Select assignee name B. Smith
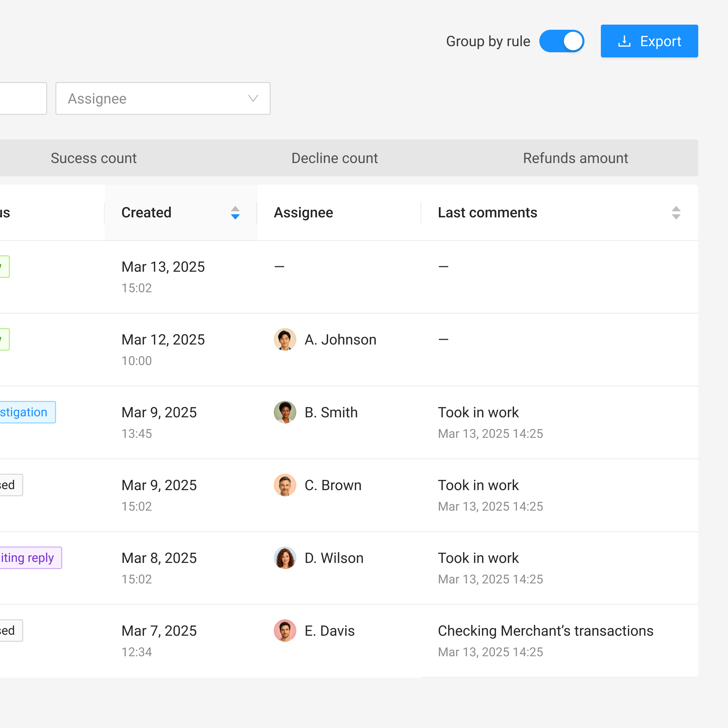The image size is (728, 728). pyautogui.click(x=331, y=412)
